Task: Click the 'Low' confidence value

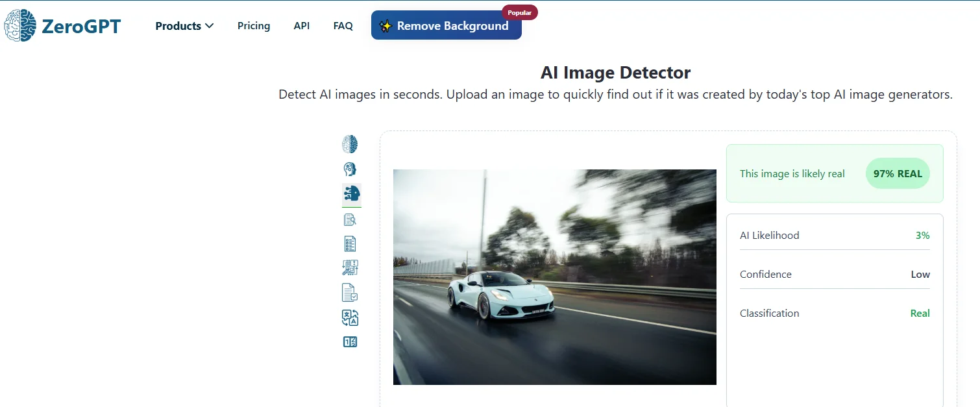Action: coord(920,275)
